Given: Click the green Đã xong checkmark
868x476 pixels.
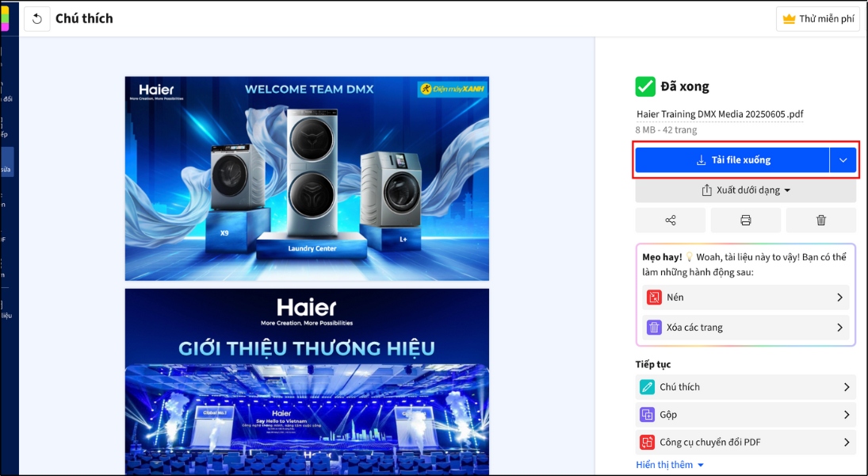Looking at the screenshot, I should (x=644, y=85).
